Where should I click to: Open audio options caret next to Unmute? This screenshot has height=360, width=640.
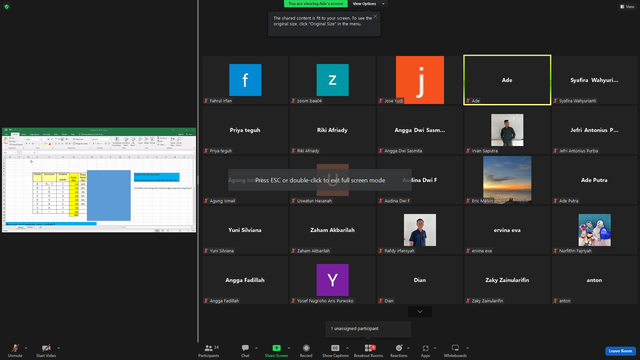point(26,348)
